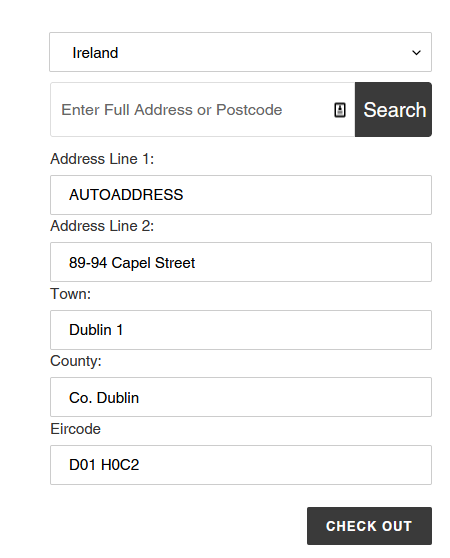Screen dimensions: 450x558
Task: Click the CHECK OUT button
Action: [x=369, y=526]
